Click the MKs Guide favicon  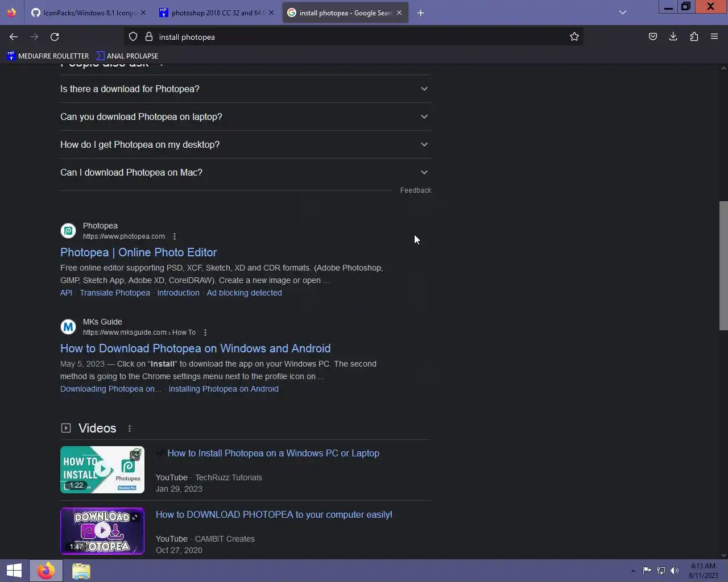click(x=68, y=327)
